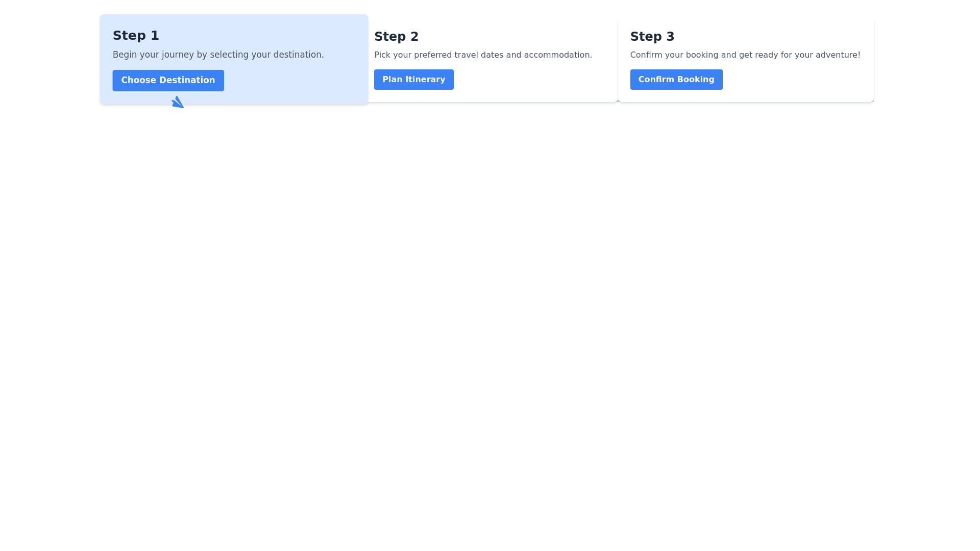Click the Step 2 heading
The height and width of the screenshot is (551, 980).
[397, 36]
